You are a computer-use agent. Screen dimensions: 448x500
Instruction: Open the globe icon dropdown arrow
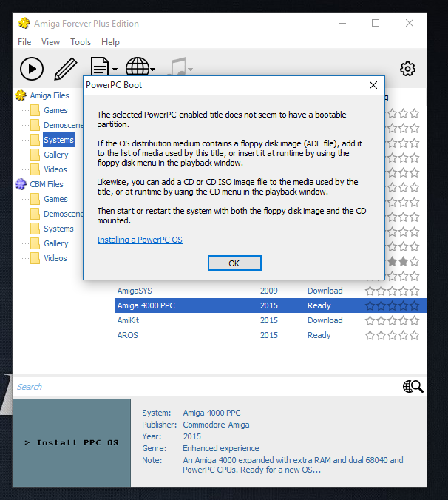click(152, 70)
